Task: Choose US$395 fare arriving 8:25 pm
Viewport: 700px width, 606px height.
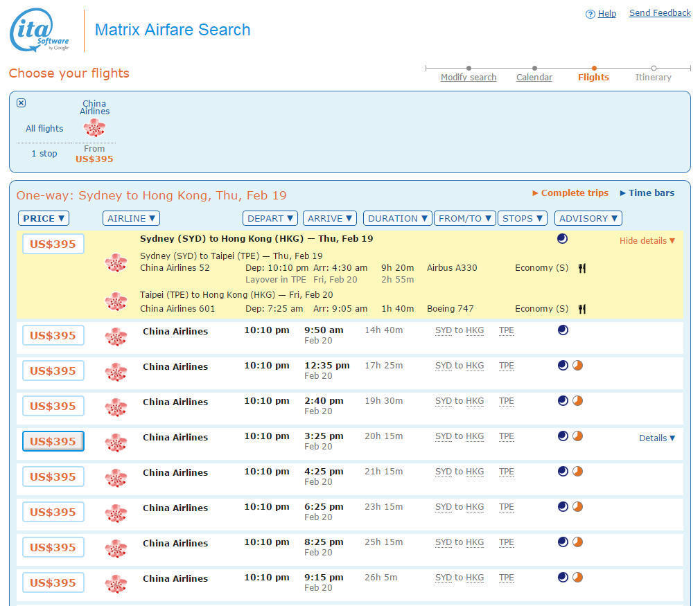Action: pos(53,547)
